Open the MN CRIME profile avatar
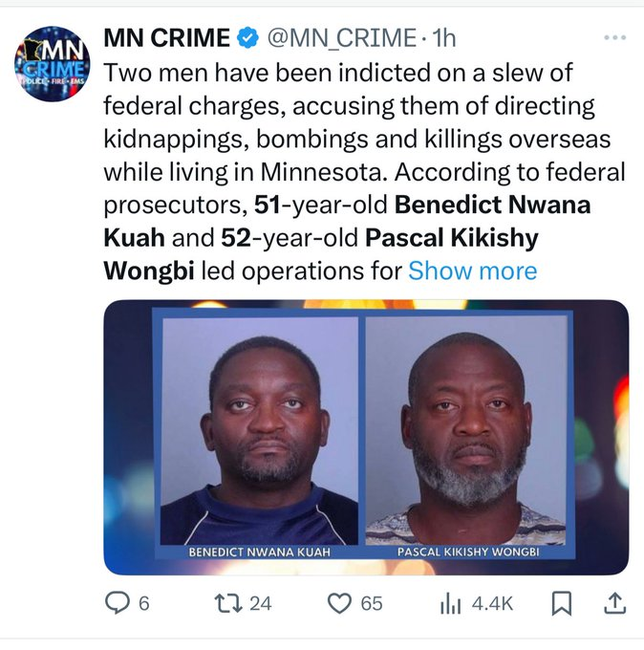The height and width of the screenshot is (650, 644). (x=52, y=65)
